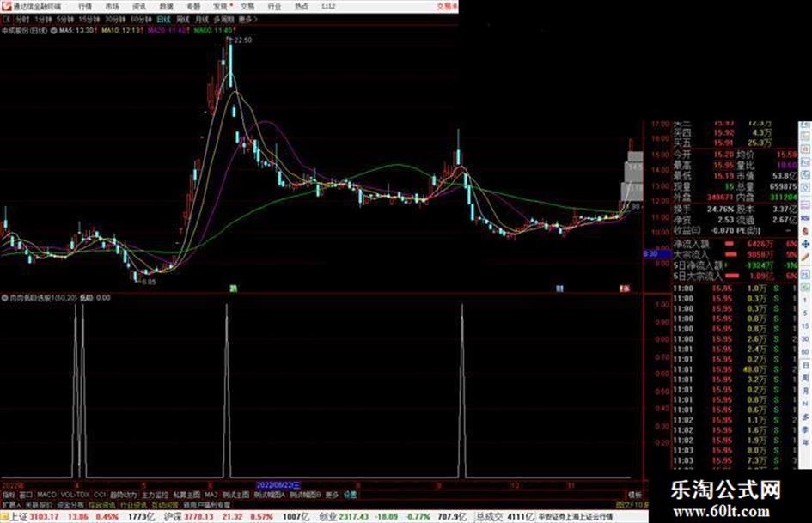This screenshot has width=812, height=523.
Task: Open the 互动问答 tab
Action: [165, 504]
